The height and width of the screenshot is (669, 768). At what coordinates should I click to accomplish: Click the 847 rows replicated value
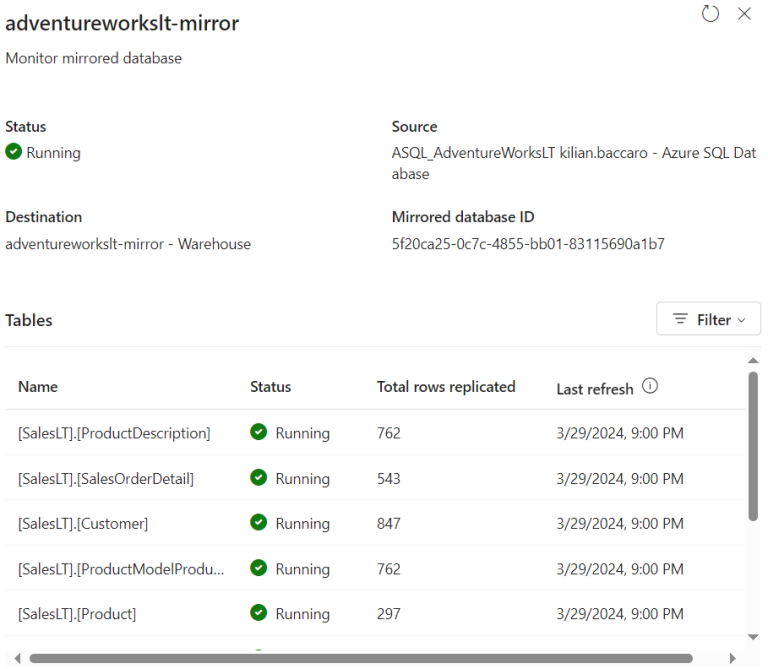388,524
